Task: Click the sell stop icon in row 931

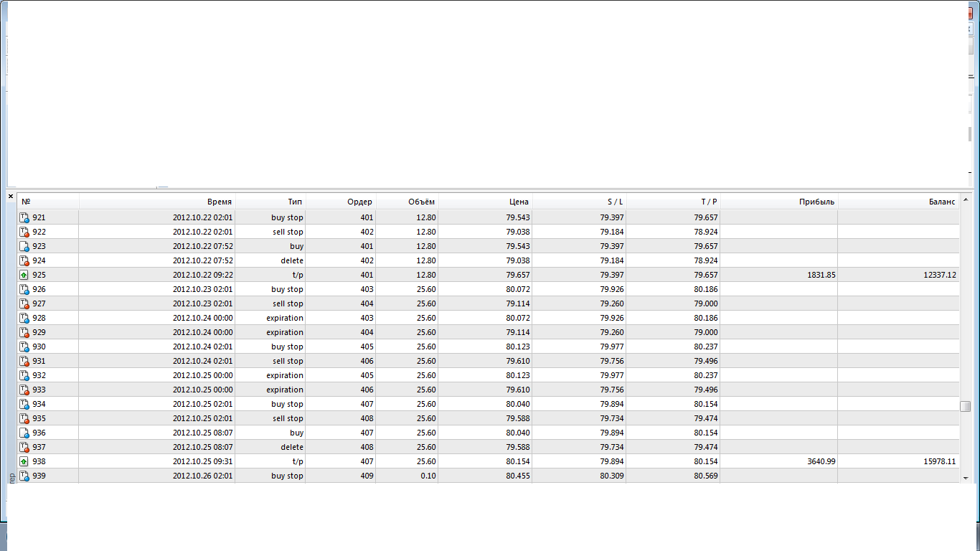Action: pos(24,361)
